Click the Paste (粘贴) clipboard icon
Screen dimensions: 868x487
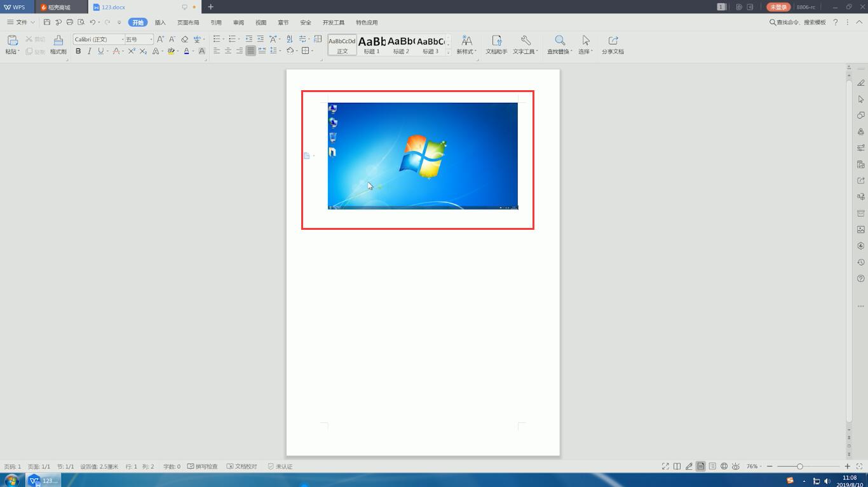pyautogui.click(x=12, y=41)
